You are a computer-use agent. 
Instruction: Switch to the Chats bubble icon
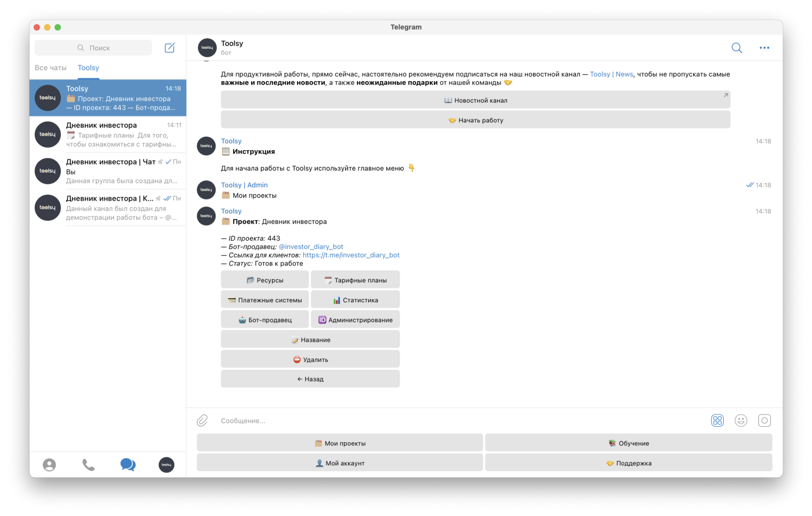128,464
